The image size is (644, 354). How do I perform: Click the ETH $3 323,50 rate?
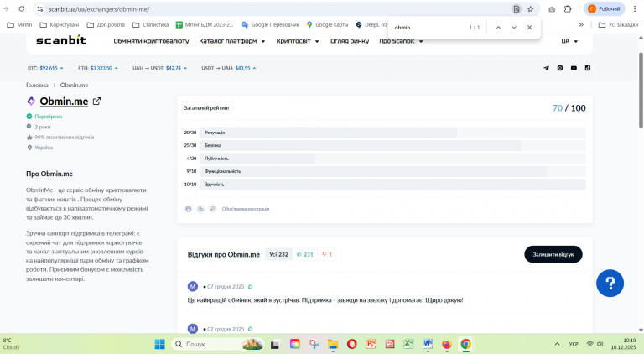tap(98, 68)
